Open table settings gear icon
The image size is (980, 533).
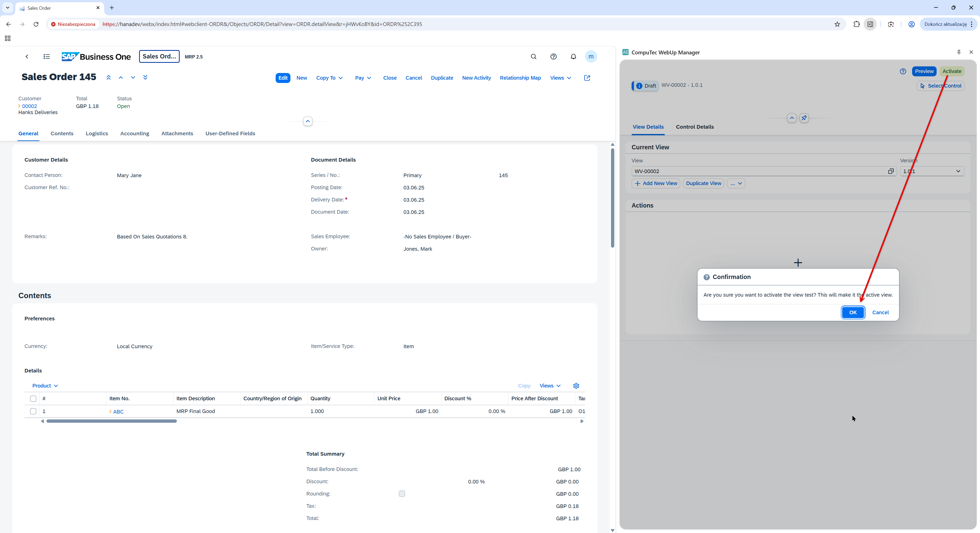tap(576, 386)
